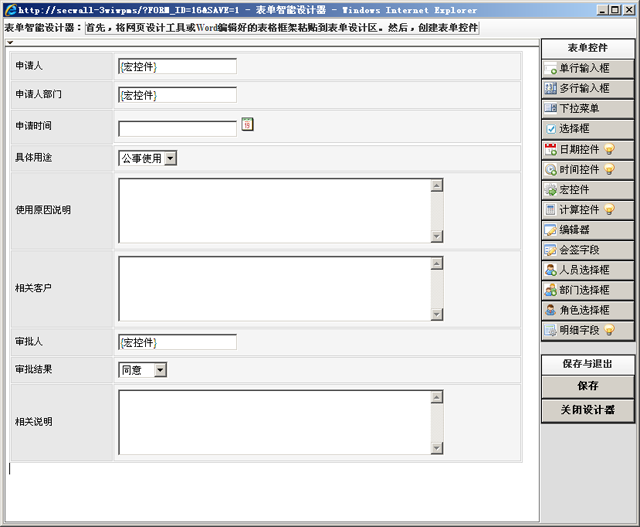640x527 pixels.
Task: Click the small arrow expander above the form
Action: click(10, 43)
